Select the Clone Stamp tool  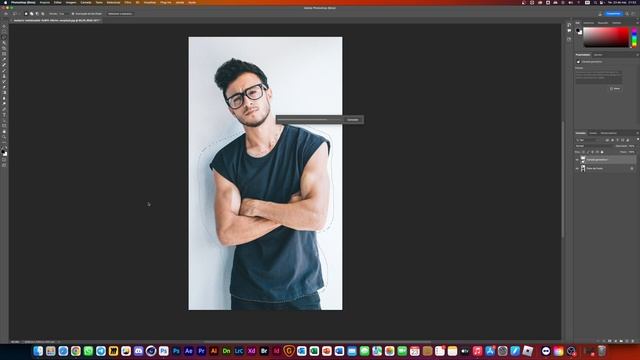pyautogui.click(x=4, y=76)
